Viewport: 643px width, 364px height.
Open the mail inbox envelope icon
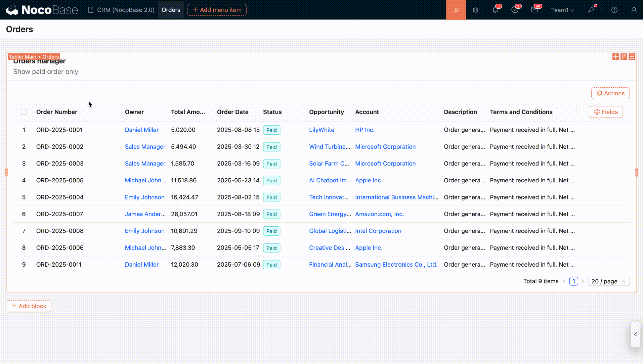pos(534,10)
